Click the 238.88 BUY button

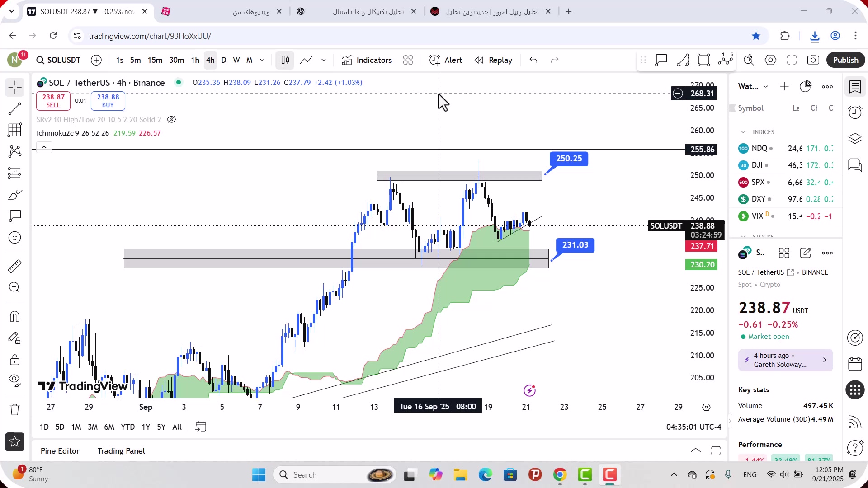tap(108, 101)
